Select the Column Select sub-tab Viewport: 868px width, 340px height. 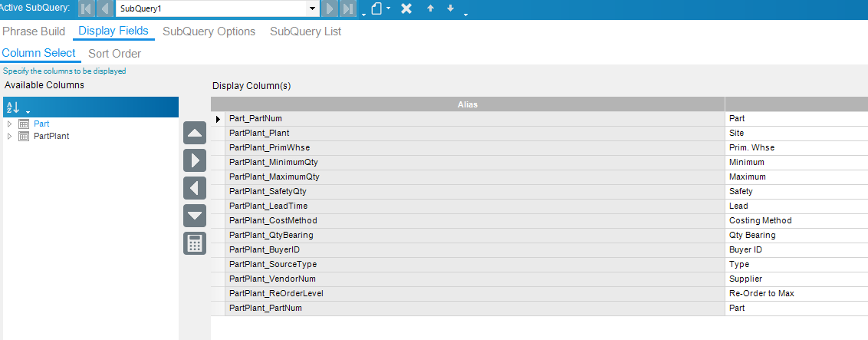[39, 53]
